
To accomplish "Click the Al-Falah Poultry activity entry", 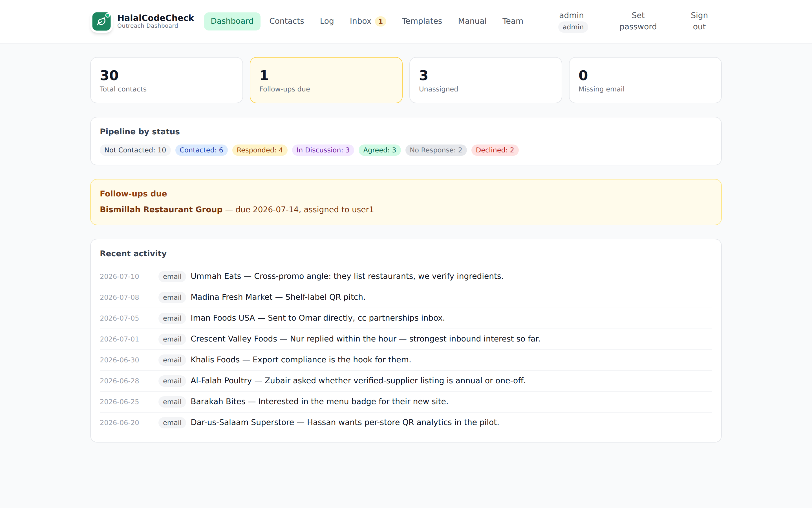I will (406, 381).
